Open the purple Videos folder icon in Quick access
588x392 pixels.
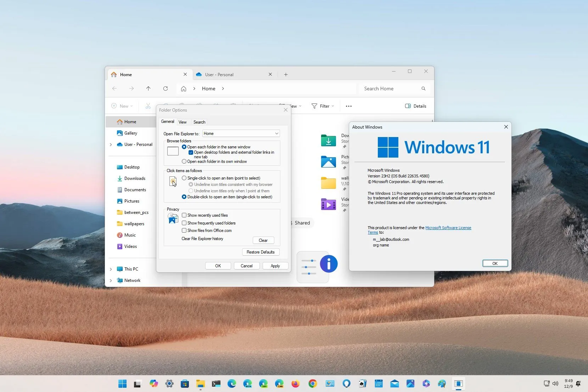coord(329,204)
